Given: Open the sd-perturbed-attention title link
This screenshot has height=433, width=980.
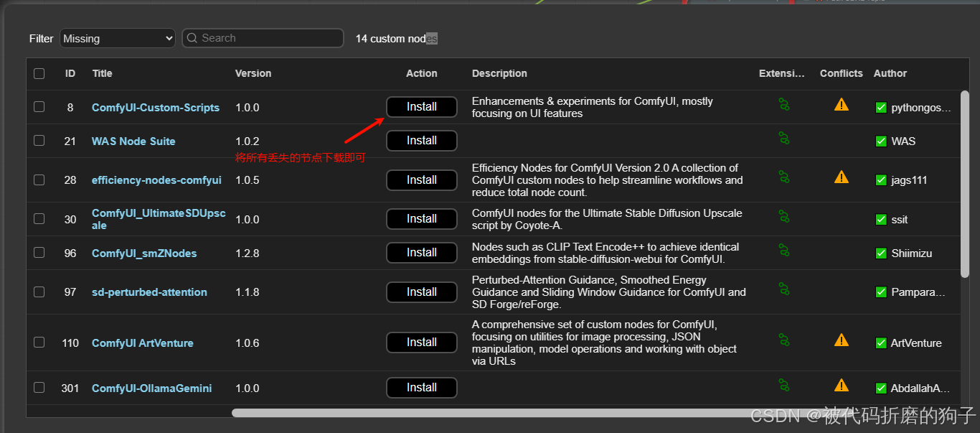Looking at the screenshot, I should [x=149, y=292].
